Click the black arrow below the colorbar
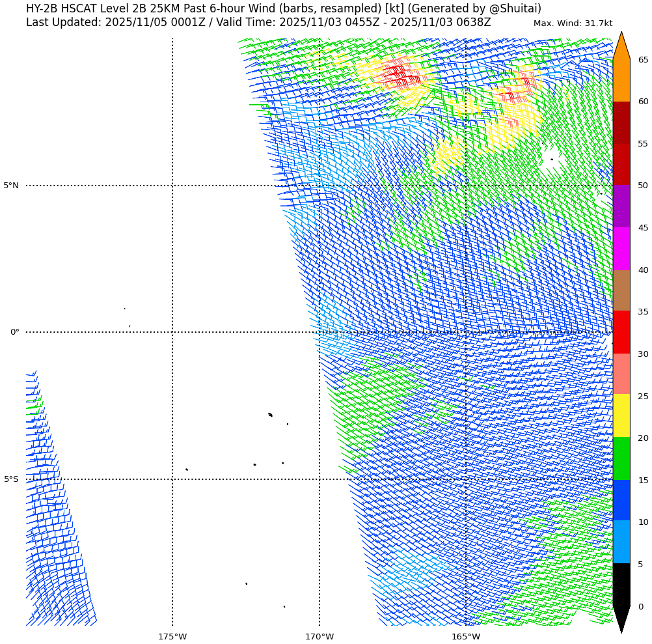Viewport: 652px width, 644px height. (621, 618)
